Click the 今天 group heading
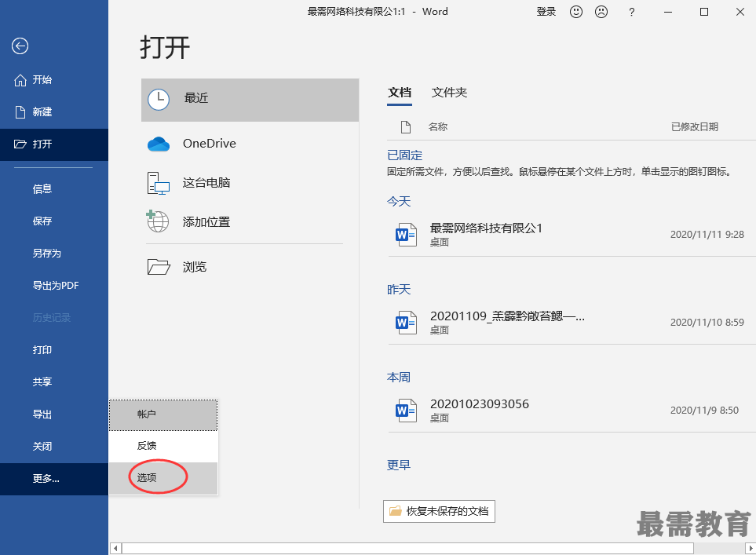Viewport: 756px width, 555px height. (399, 202)
